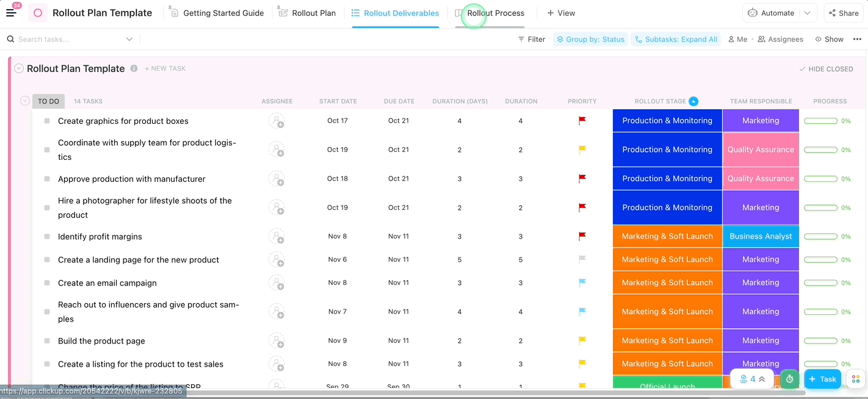The image size is (868, 399).
Task: Click the info icon beside Rollout Plan Template
Action: 134,69
